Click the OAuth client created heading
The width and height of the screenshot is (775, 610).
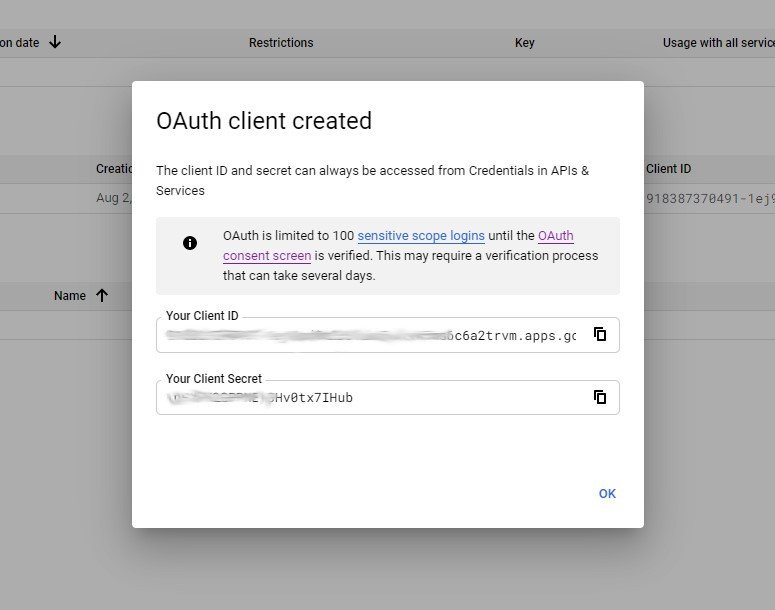pyautogui.click(x=264, y=121)
